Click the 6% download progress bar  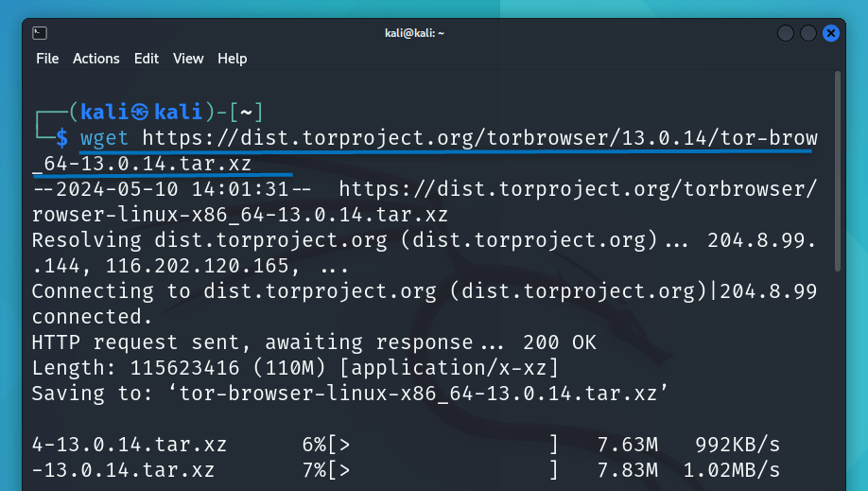pyautogui.click(x=443, y=445)
